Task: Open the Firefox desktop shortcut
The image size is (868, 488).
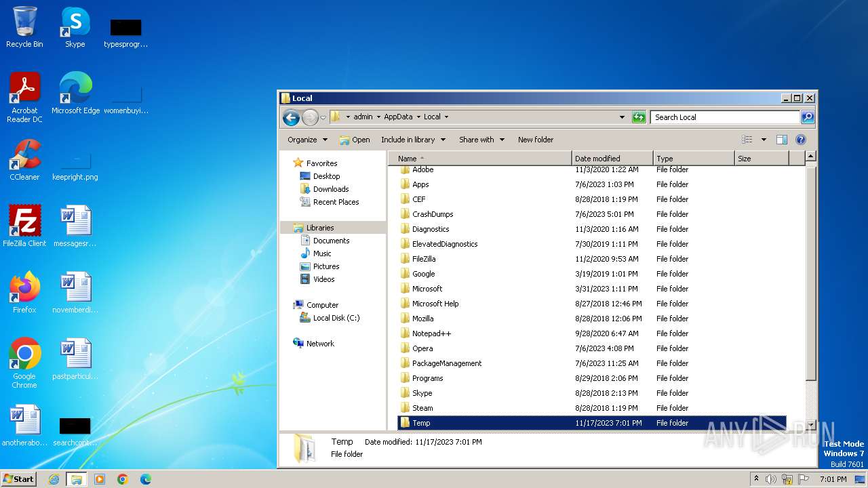Action: [24, 293]
